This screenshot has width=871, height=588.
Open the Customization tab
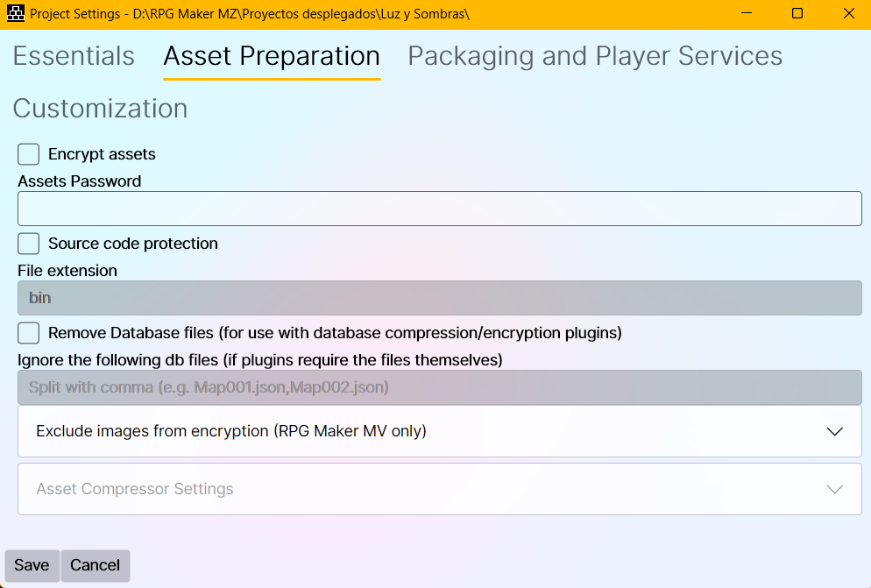100,109
